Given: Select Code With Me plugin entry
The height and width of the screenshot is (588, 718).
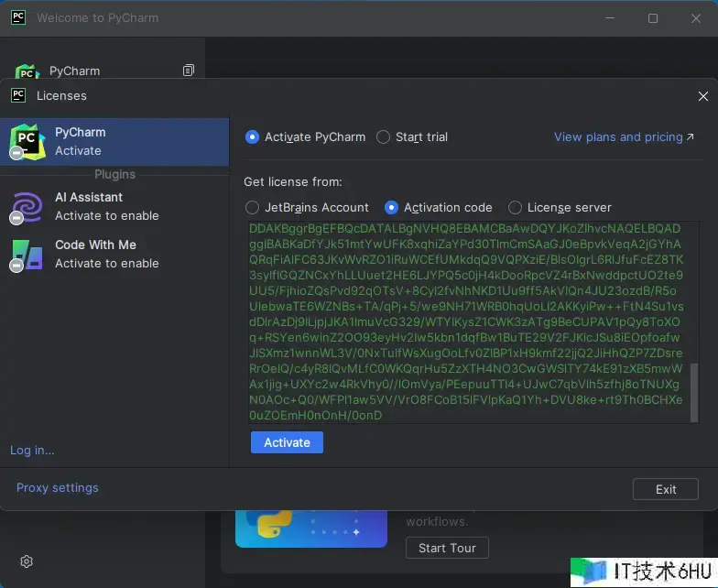Looking at the screenshot, I should 114,254.
